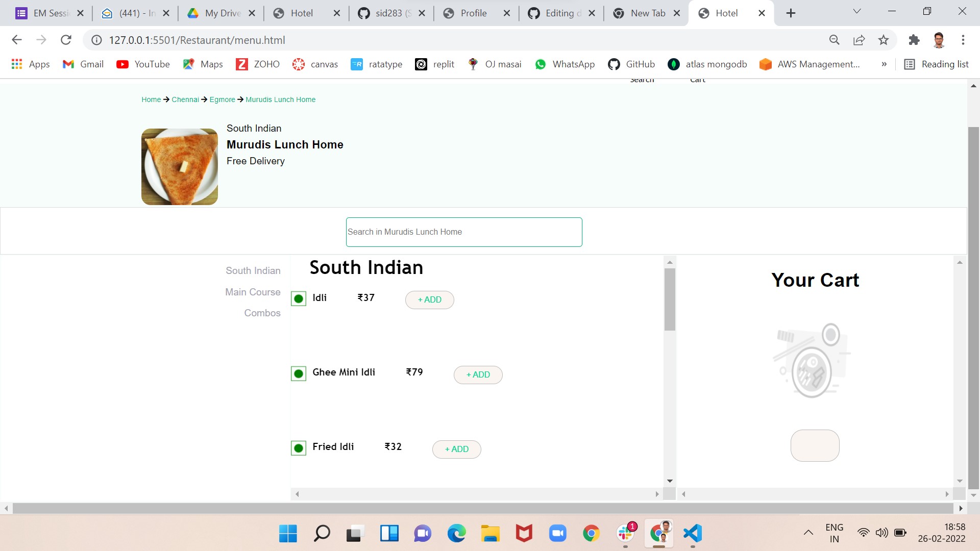
Task: Show hidden system tray icons
Action: 808,532
